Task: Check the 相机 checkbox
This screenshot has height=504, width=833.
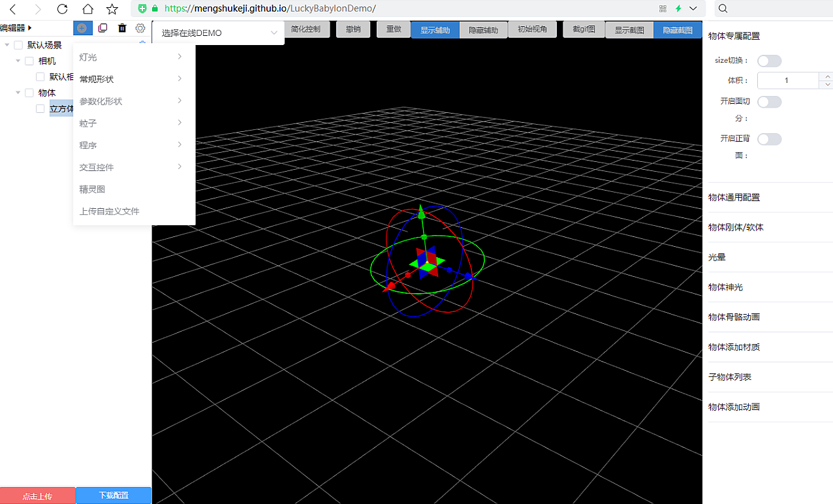Action: tap(29, 61)
